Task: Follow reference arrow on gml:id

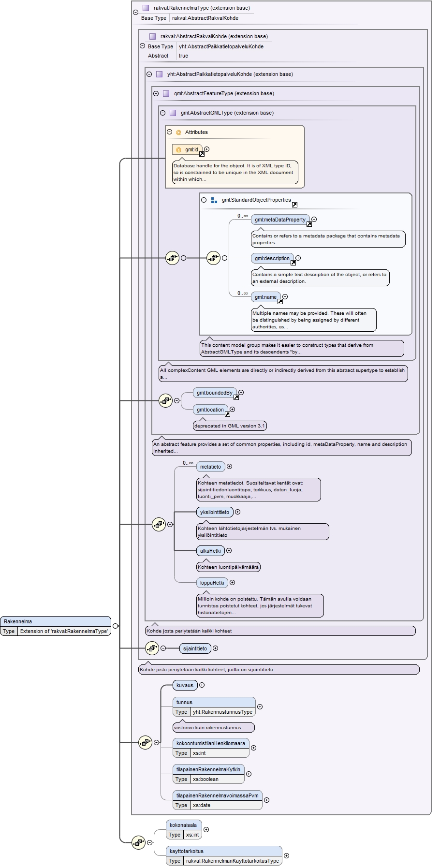Action: pyautogui.click(x=202, y=154)
